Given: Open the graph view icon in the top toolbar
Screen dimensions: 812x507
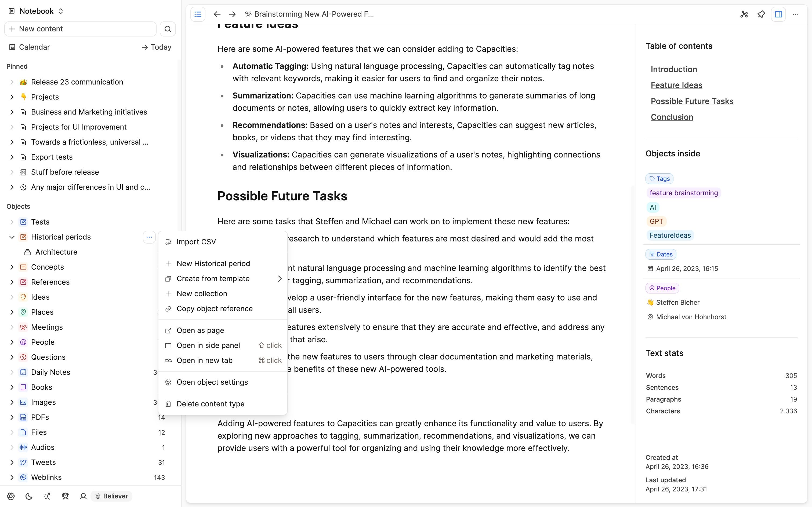Looking at the screenshot, I should pyautogui.click(x=744, y=14).
